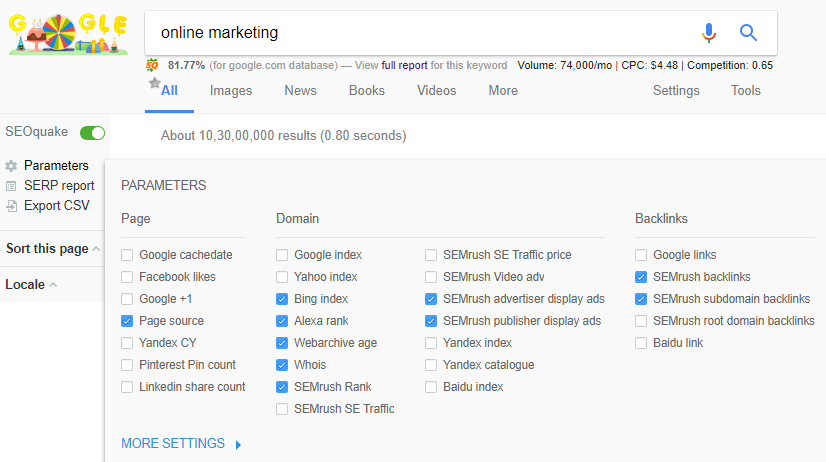
Task: Uncheck the SEMrush backlinks checkbox
Action: tap(641, 277)
